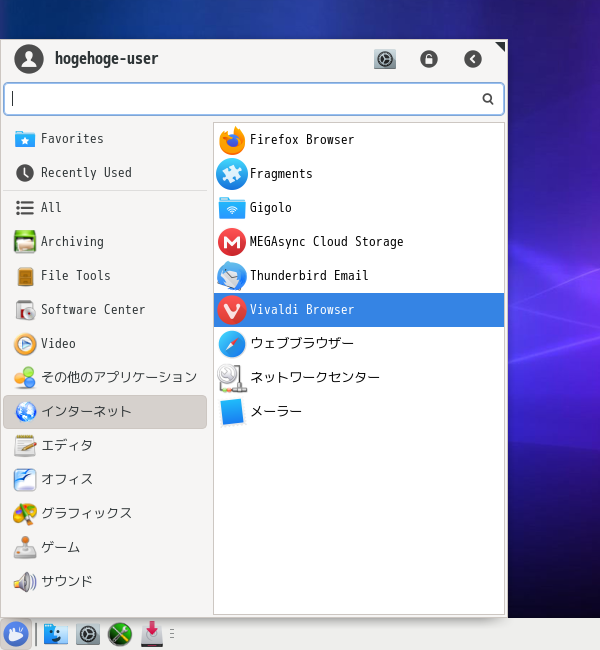Click the whisker menu button on the taskbar

[x=16, y=634]
